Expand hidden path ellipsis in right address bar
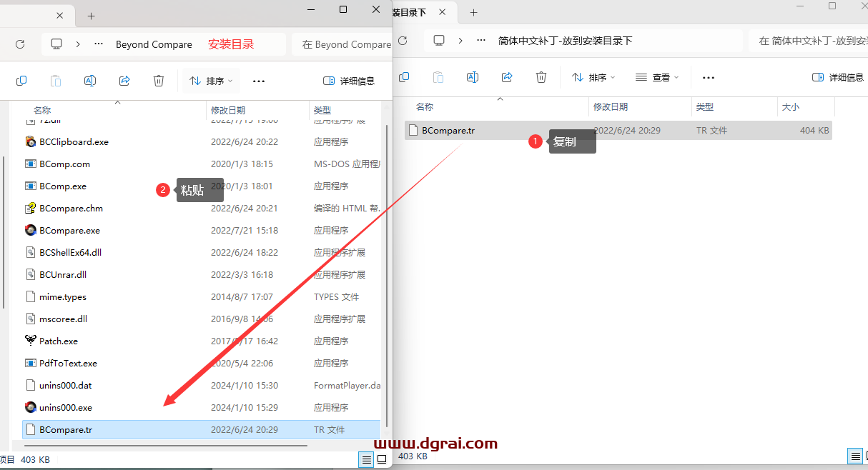868x470 pixels. click(481, 41)
